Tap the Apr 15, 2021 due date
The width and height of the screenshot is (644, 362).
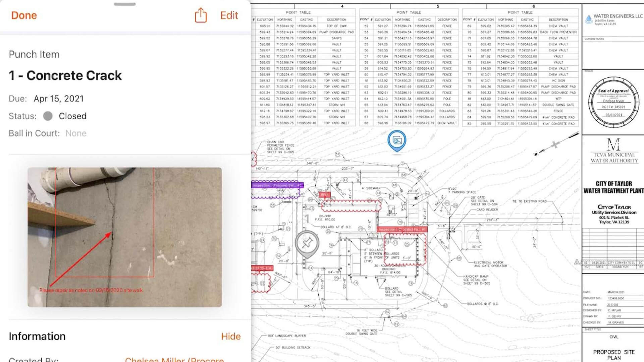pyautogui.click(x=58, y=99)
